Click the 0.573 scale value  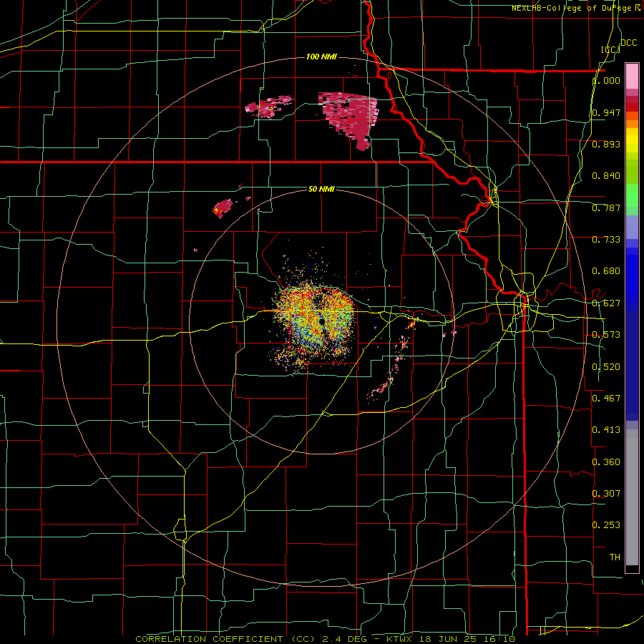tap(606, 335)
